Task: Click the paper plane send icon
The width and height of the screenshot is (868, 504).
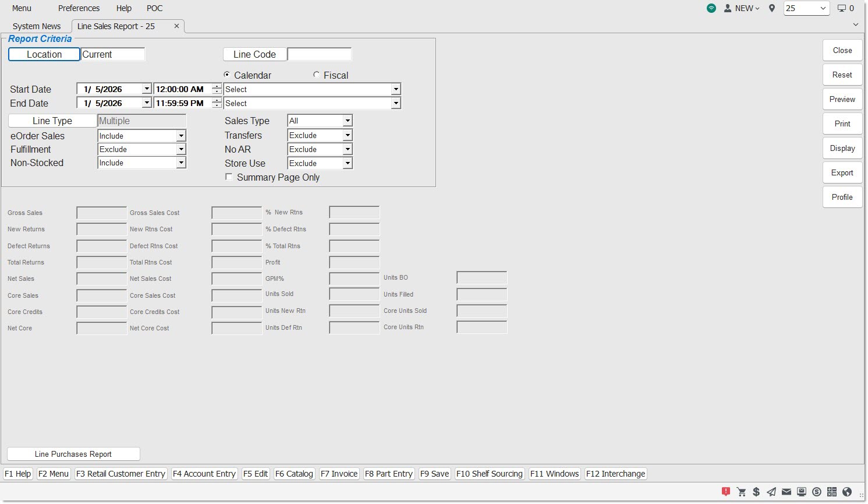Action: (771, 492)
